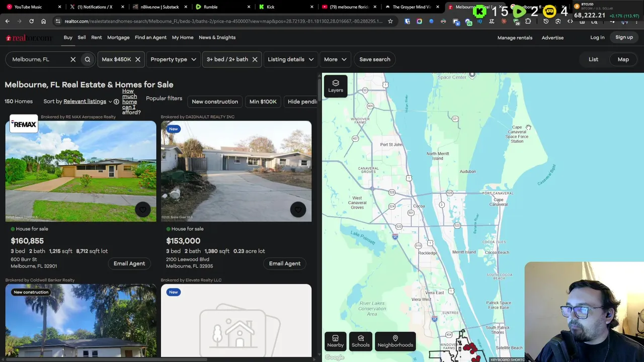The width and height of the screenshot is (644, 362).
Task: Close the Rumble tab
Action: click(x=249, y=7)
